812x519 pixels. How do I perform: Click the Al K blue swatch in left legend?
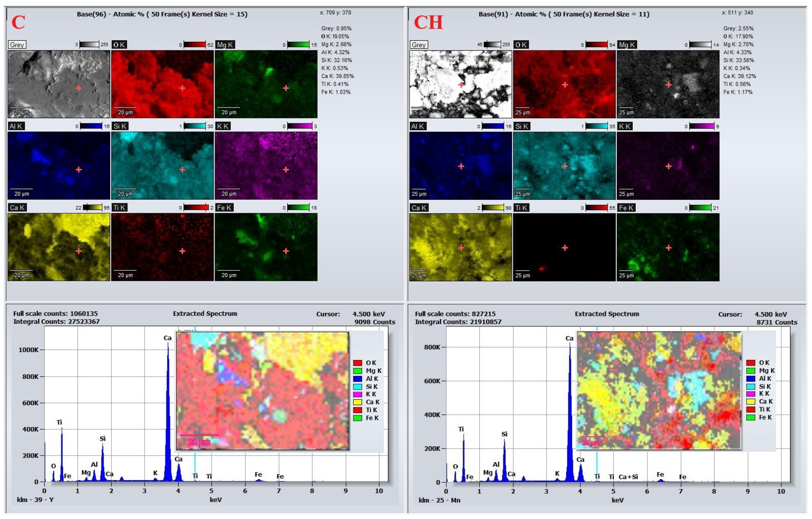(357, 379)
